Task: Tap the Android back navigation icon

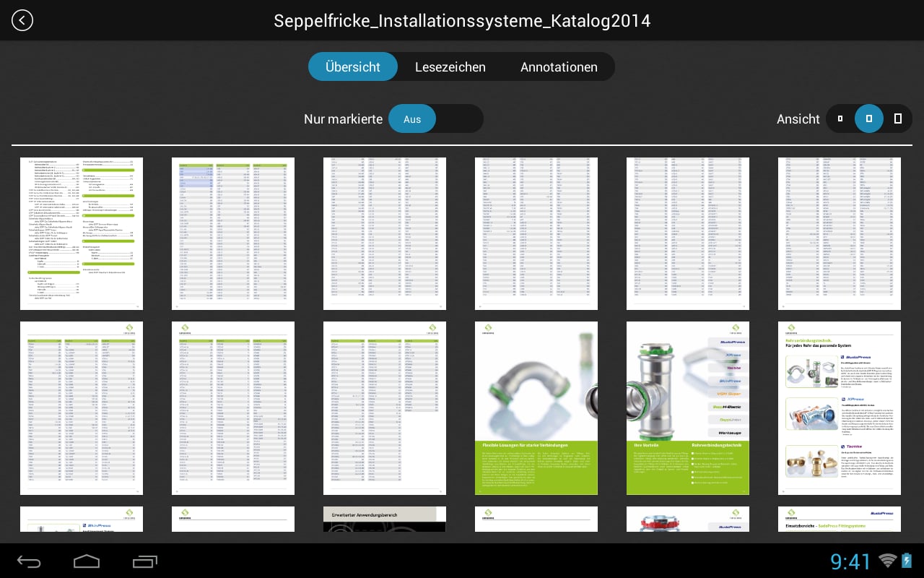Action: 29,561
